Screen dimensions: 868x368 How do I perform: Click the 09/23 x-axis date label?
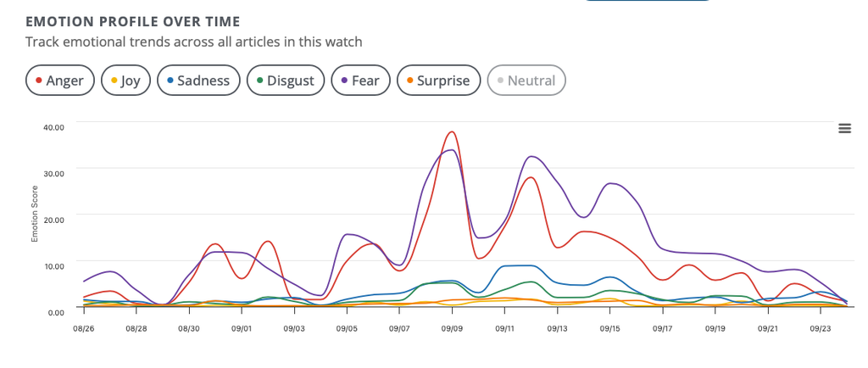click(x=821, y=329)
